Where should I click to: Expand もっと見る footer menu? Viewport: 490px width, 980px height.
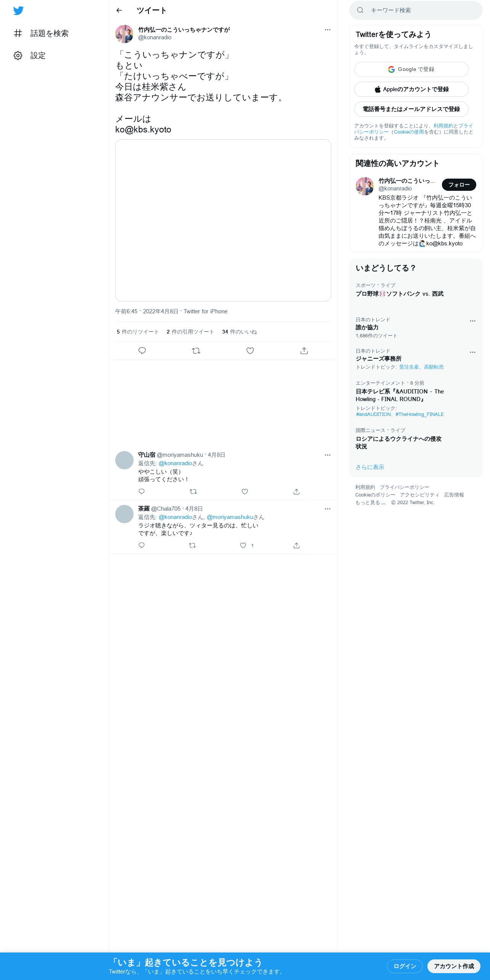point(371,503)
